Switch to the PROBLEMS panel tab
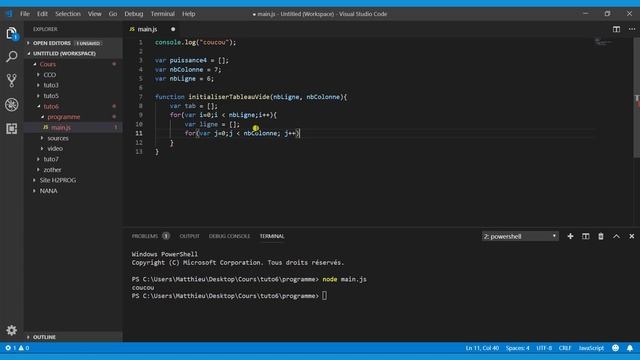 (150, 236)
